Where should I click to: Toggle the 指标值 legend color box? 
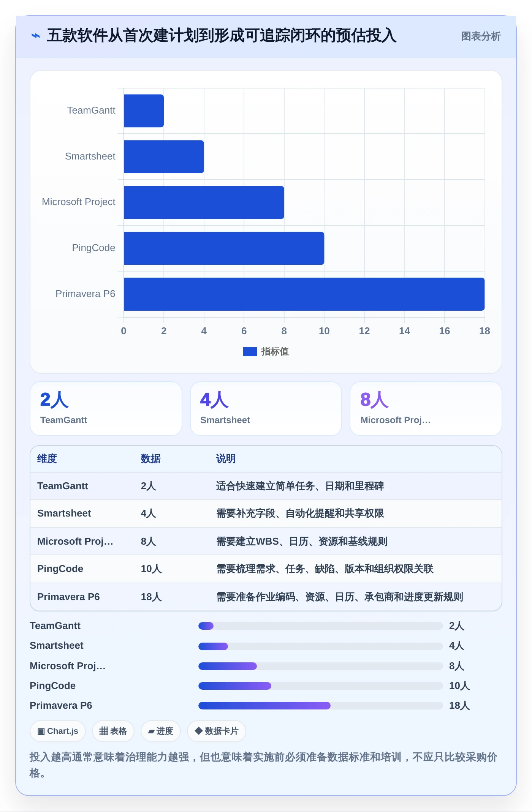tap(250, 352)
